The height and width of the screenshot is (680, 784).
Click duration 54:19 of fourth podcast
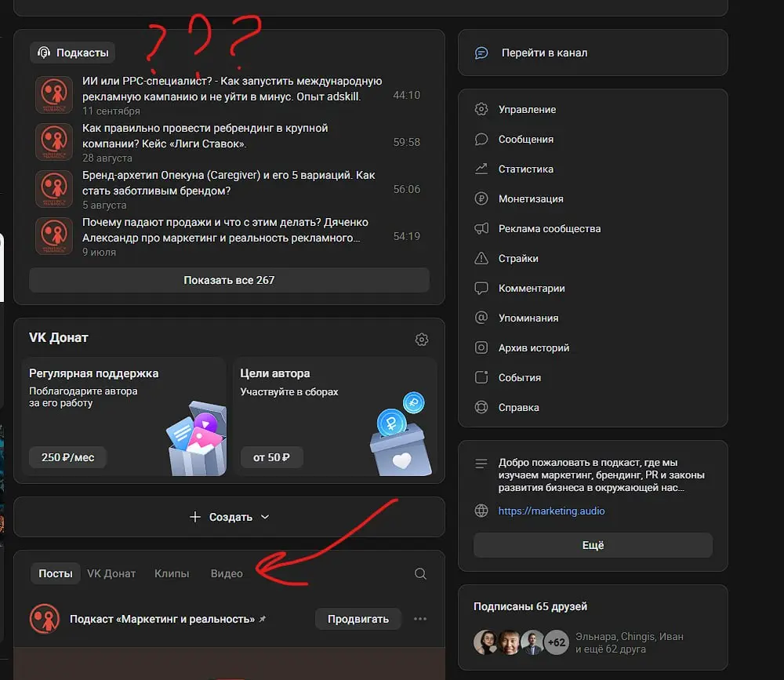[x=406, y=236]
